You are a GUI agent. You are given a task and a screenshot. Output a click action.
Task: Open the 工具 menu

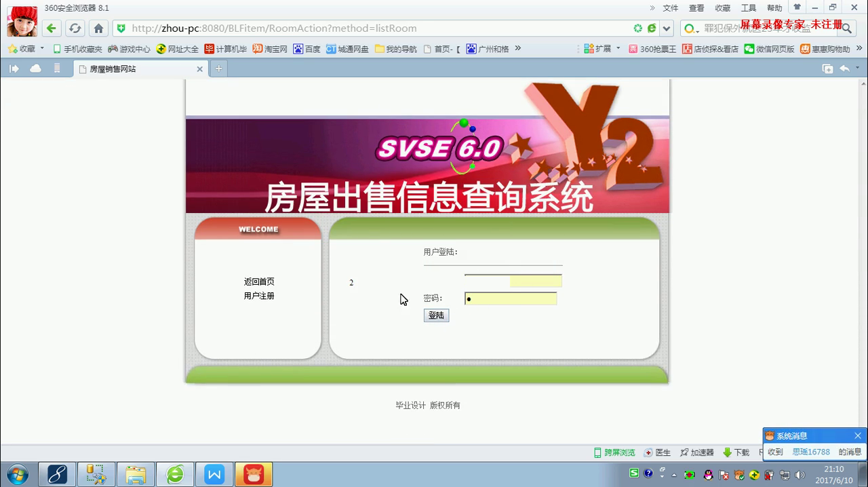[749, 8]
